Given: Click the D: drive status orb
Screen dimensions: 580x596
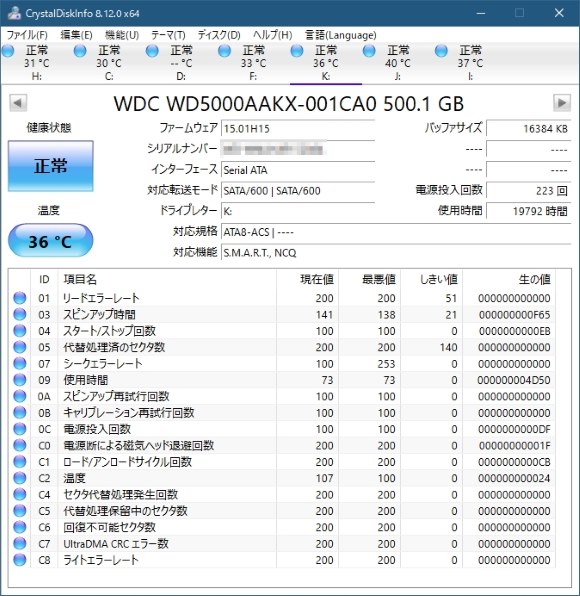Looking at the screenshot, I should pyautogui.click(x=152, y=51).
